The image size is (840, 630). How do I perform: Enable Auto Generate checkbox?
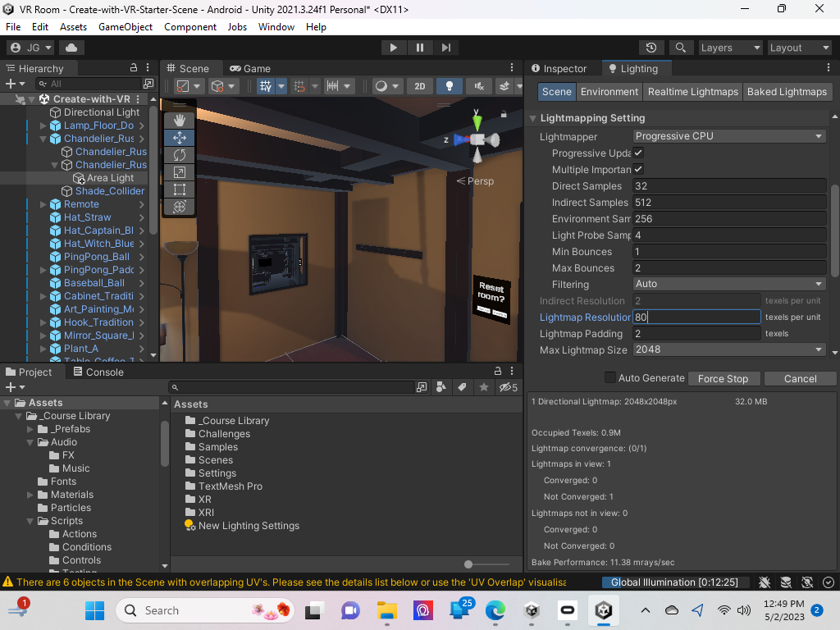coord(610,377)
